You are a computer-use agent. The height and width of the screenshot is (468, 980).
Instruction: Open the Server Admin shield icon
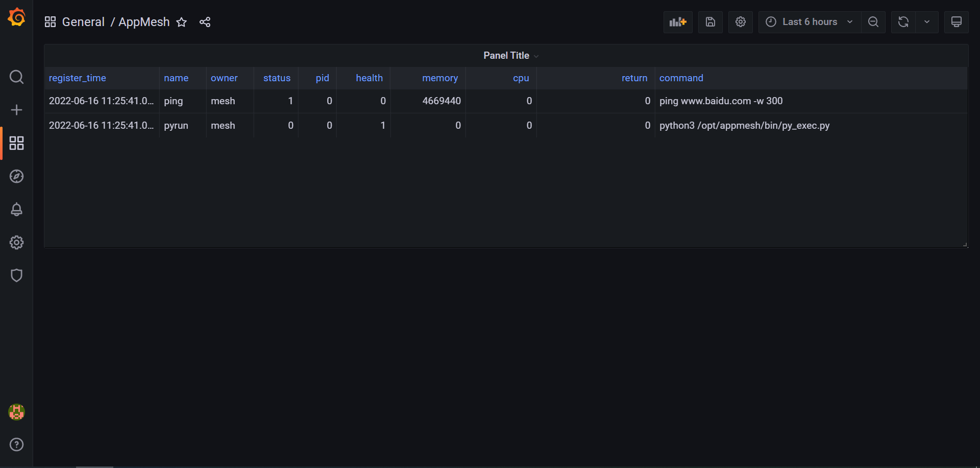pos(16,275)
